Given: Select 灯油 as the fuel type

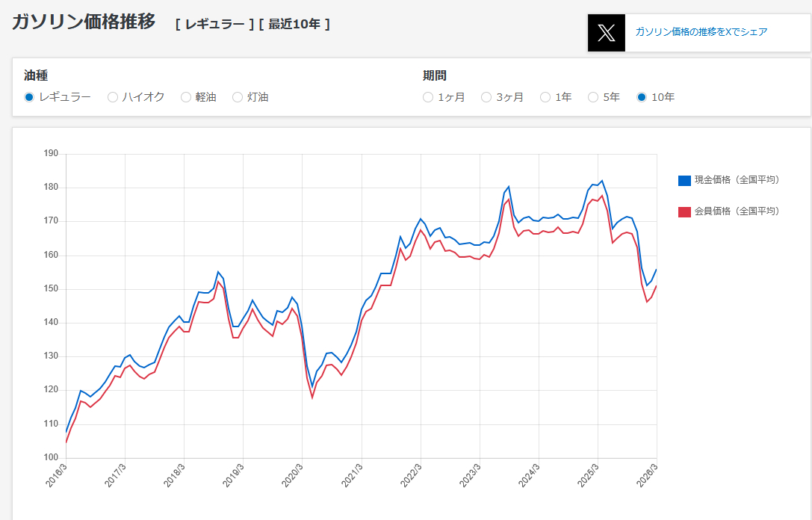Looking at the screenshot, I should (238, 97).
